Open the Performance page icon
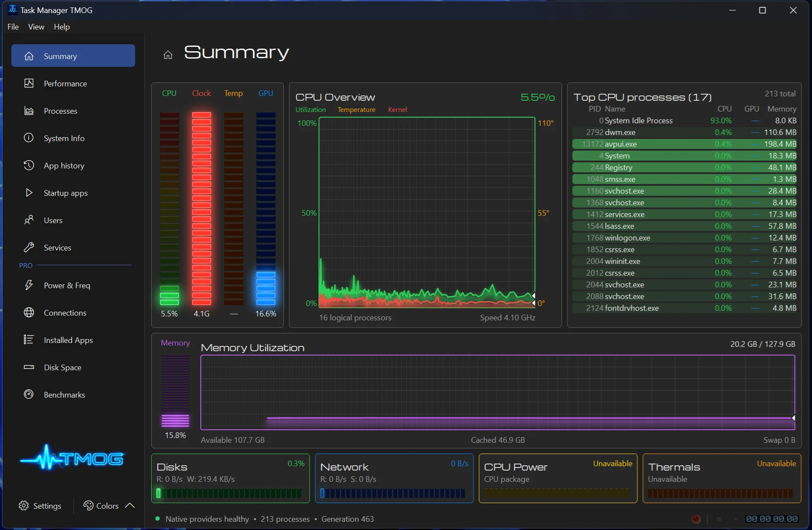The image size is (812, 530). coord(29,83)
